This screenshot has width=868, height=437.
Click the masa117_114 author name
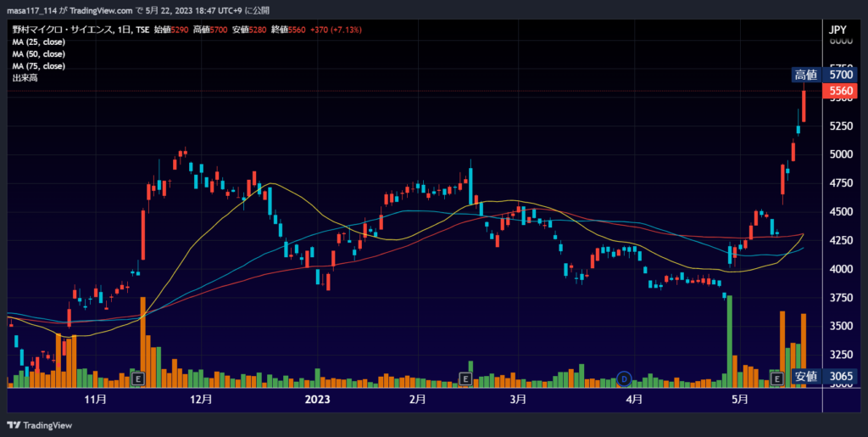tap(31, 10)
